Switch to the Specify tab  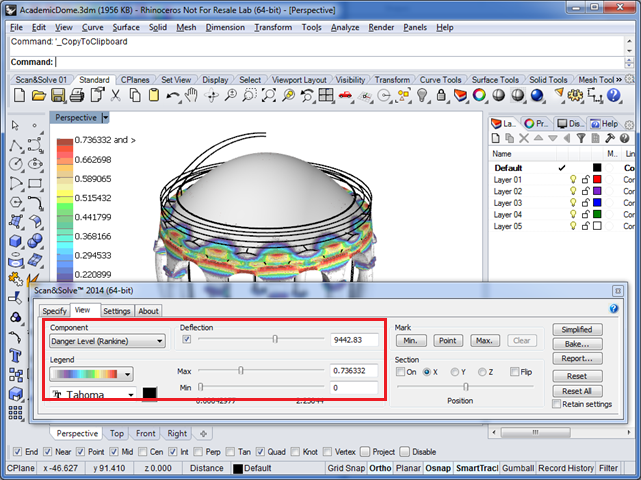click(54, 311)
